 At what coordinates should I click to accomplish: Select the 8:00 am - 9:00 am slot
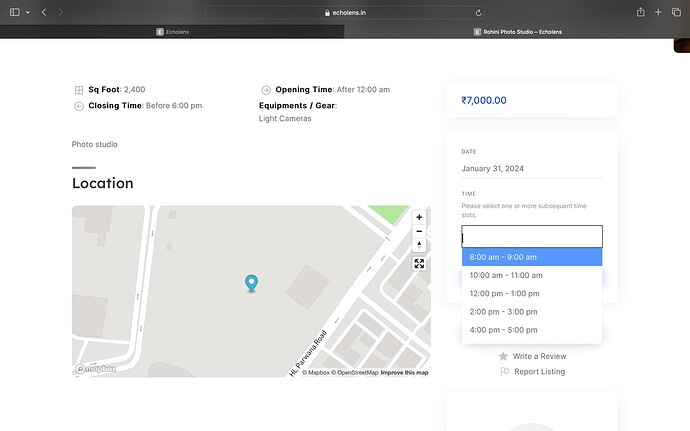532,257
